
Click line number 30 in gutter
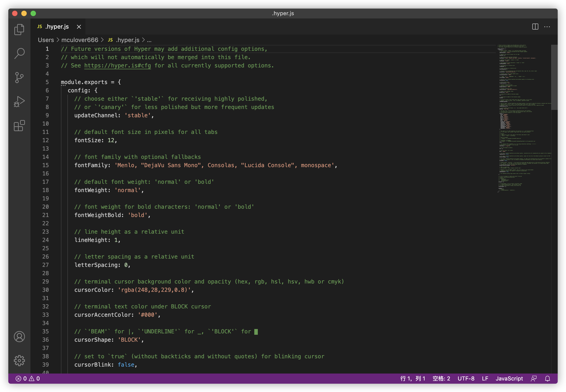click(x=45, y=290)
